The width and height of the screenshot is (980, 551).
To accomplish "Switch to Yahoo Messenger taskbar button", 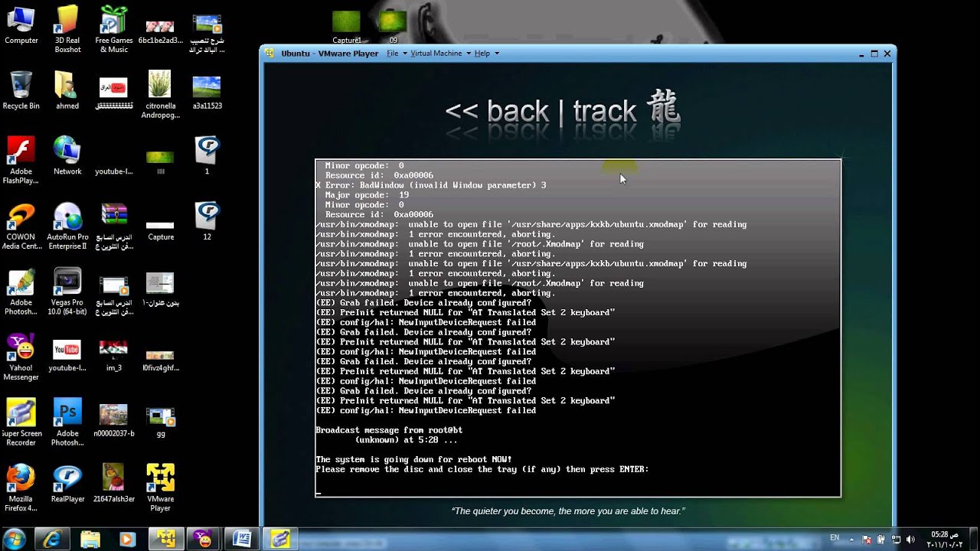I will [x=204, y=539].
